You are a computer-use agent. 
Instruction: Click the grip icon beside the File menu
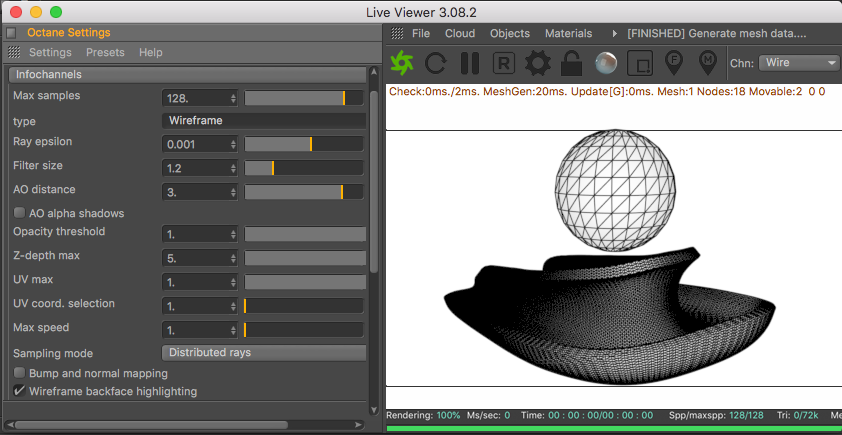point(397,33)
